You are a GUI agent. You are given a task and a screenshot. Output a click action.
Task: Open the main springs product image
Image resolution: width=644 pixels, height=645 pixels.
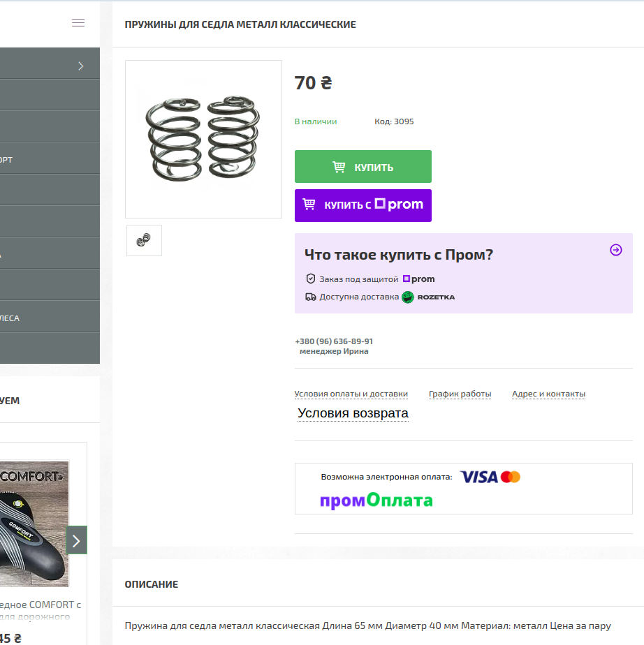pyautogui.click(x=203, y=139)
